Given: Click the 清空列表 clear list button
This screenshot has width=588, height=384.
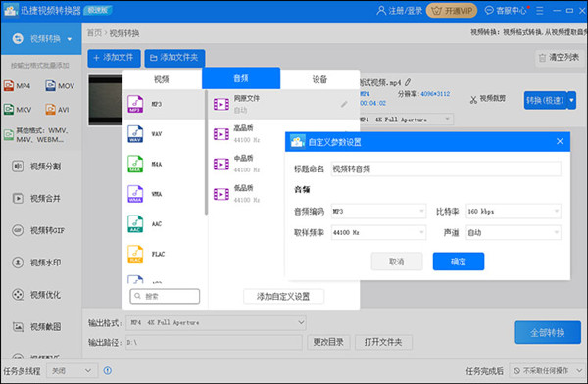Looking at the screenshot, I should point(560,58).
